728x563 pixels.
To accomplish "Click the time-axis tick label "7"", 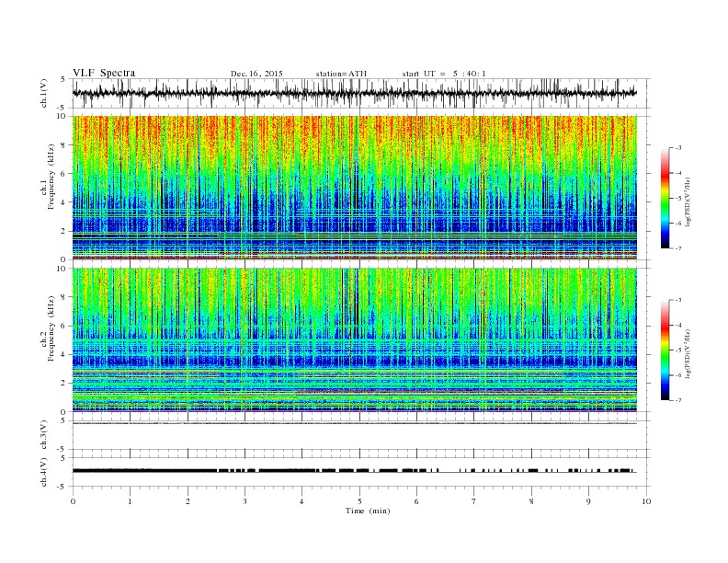I will (x=474, y=501).
